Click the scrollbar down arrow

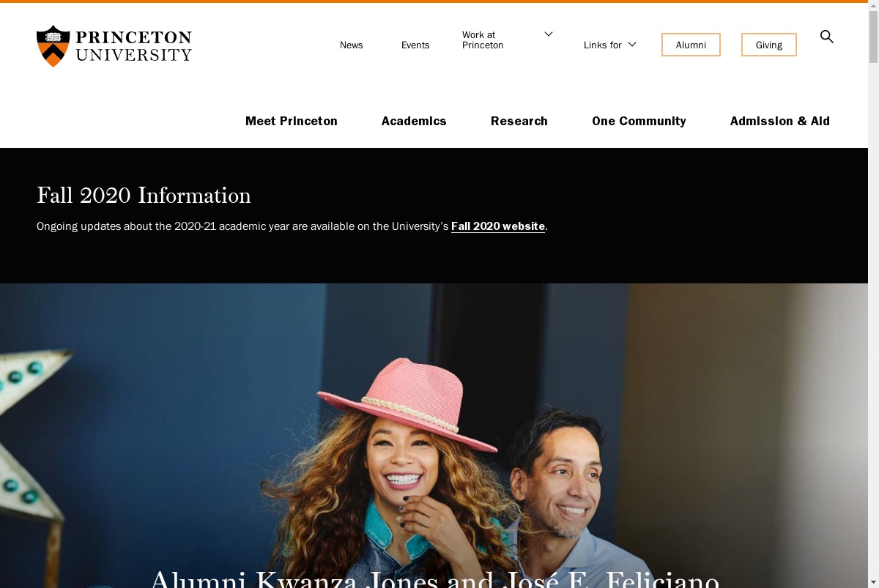(x=873, y=582)
